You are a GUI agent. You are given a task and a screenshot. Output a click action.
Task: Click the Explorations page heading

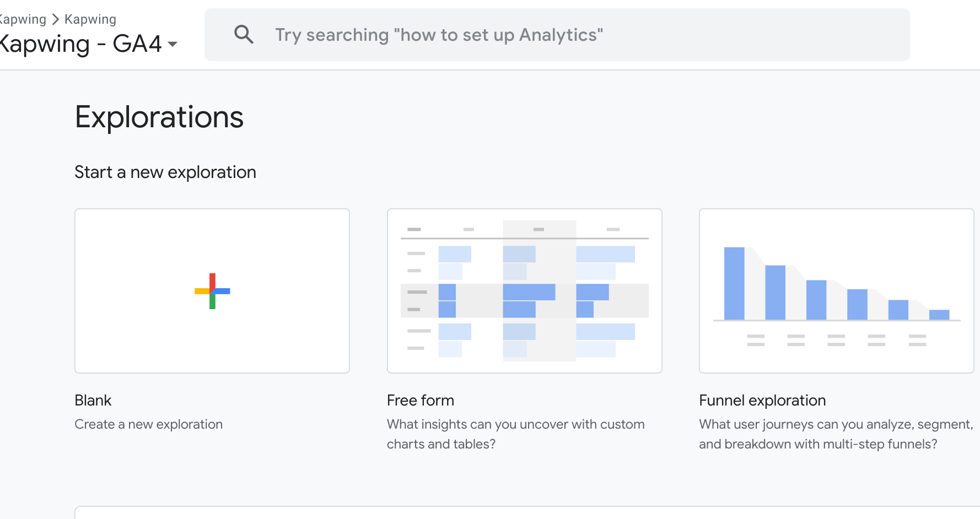159,117
